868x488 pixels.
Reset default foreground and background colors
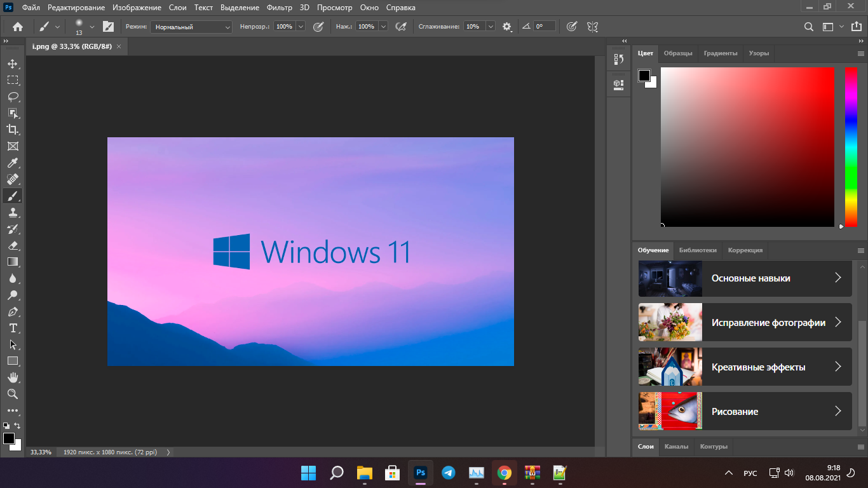coord(6,426)
